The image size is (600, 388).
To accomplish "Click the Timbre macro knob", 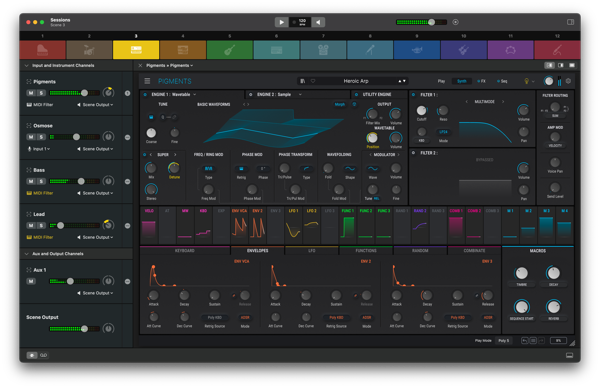I will [522, 273].
